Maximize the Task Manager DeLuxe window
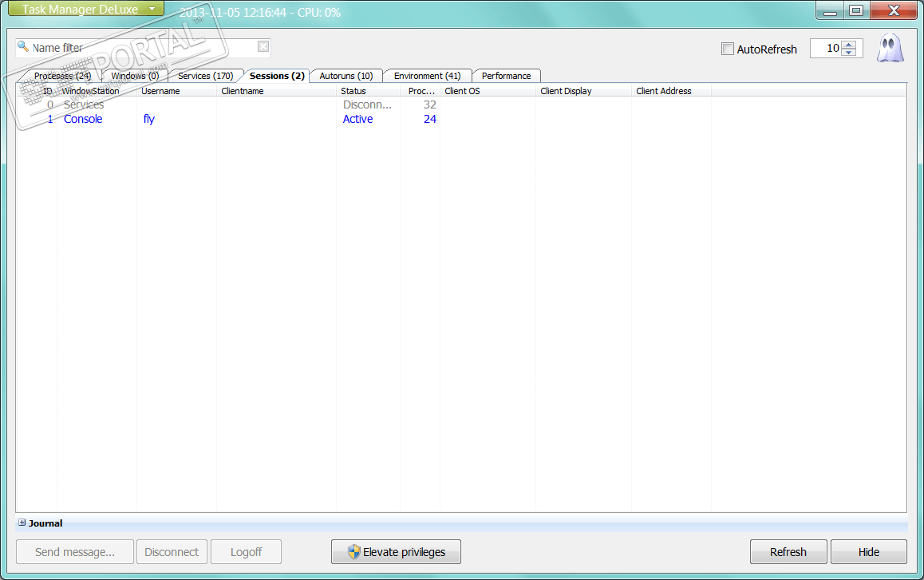The image size is (924, 580). click(856, 10)
